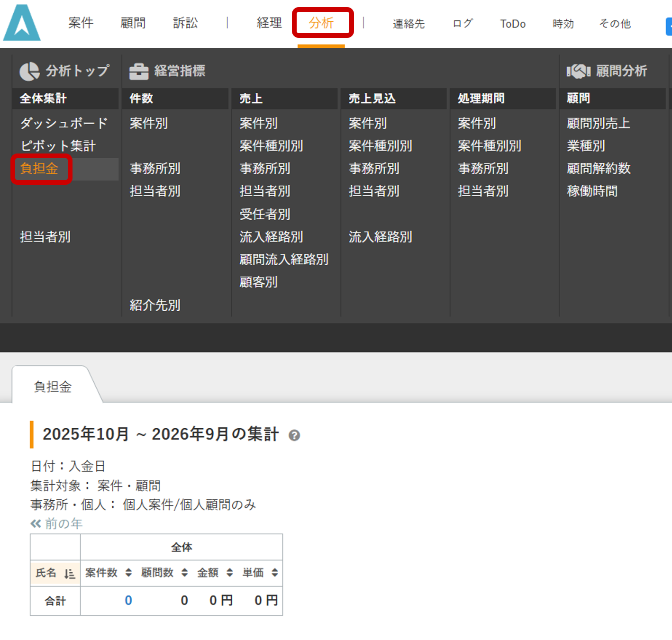Image resolution: width=672 pixels, height=640 pixels.
Task: Open the 案件 menu in top navigation
Action: point(81,23)
